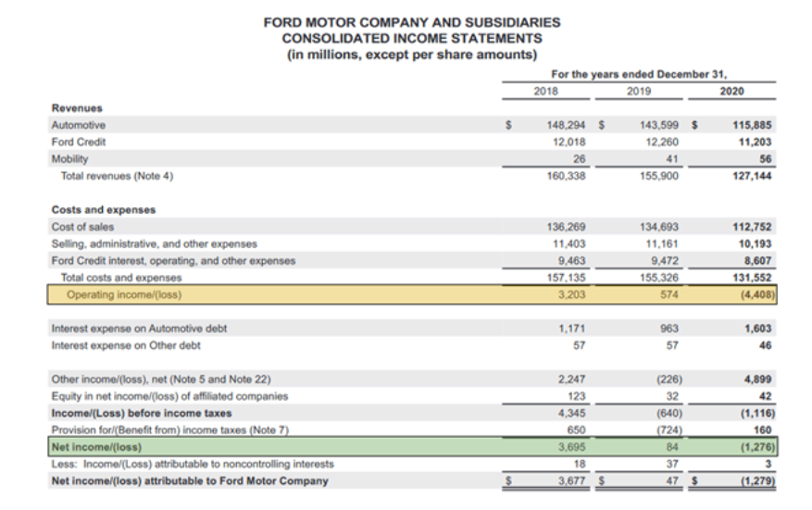
Task: Select total revenues 2018 value 160,338
Action: (566, 176)
